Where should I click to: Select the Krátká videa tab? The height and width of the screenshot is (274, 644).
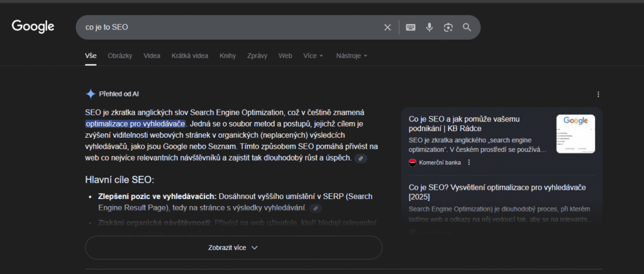[189, 55]
